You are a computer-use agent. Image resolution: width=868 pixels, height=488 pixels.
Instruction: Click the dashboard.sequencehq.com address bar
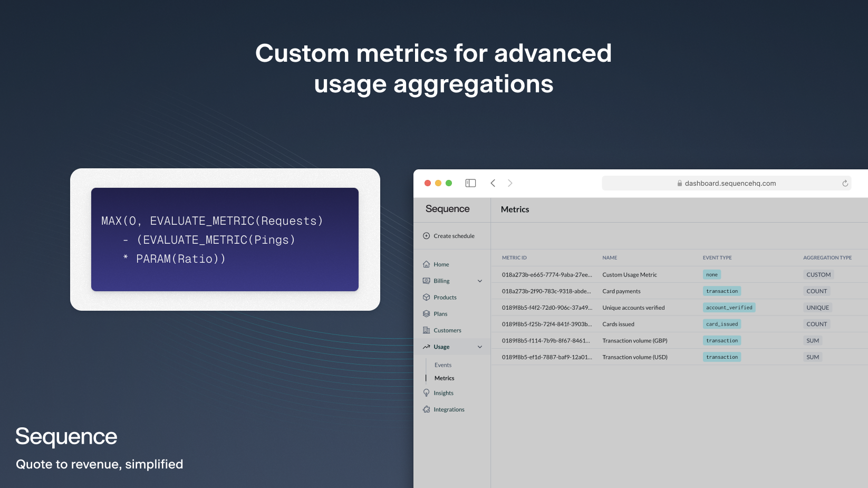point(726,183)
